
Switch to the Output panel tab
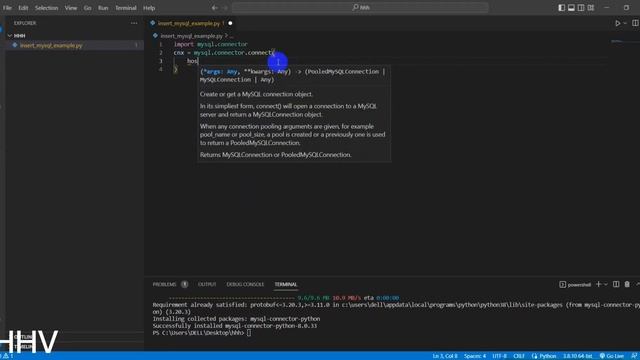click(x=207, y=284)
